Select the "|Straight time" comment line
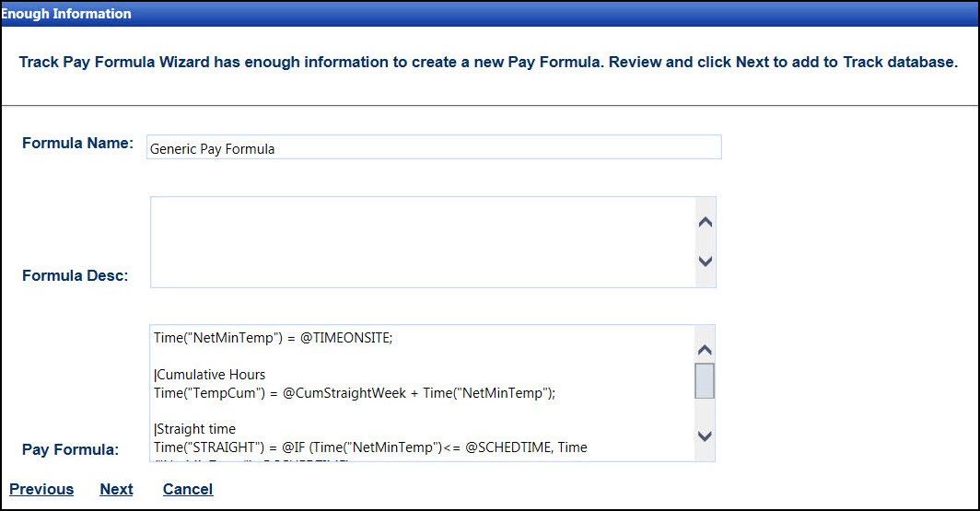The width and height of the screenshot is (980, 511). (195, 429)
